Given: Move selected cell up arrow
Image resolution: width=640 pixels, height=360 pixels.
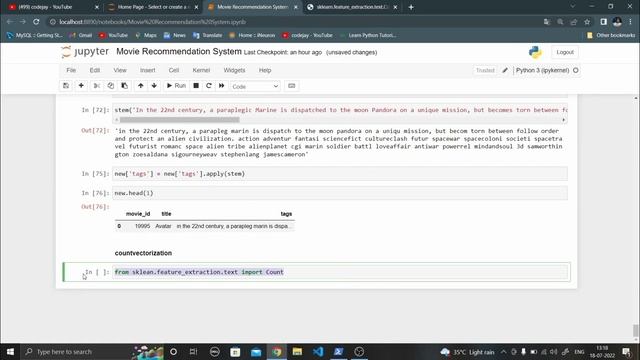Looking at the screenshot, I should click(x=140, y=86).
